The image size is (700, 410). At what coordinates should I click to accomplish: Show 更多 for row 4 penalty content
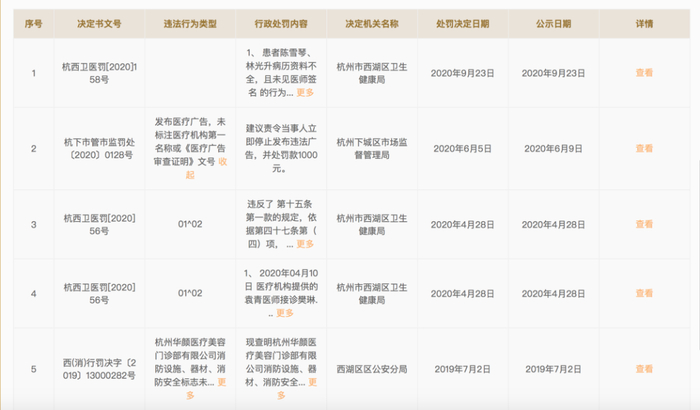[285, 313]
